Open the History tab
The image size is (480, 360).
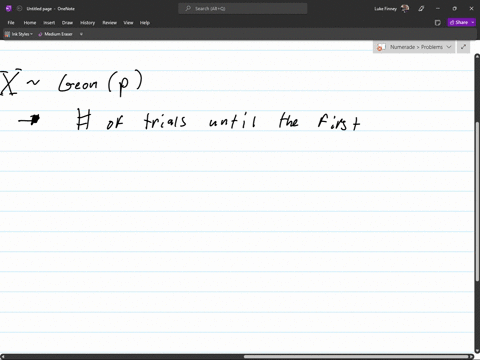tap(87, 23)
